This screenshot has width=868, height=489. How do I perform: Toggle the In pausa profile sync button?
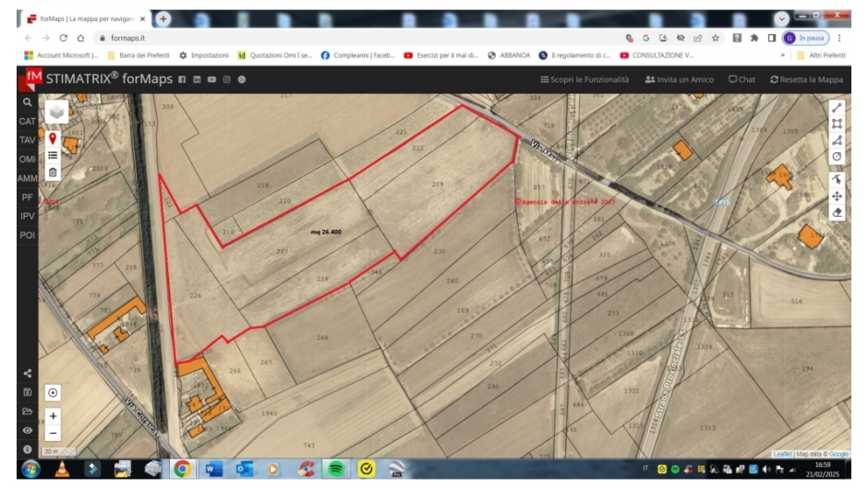(805, 38)
